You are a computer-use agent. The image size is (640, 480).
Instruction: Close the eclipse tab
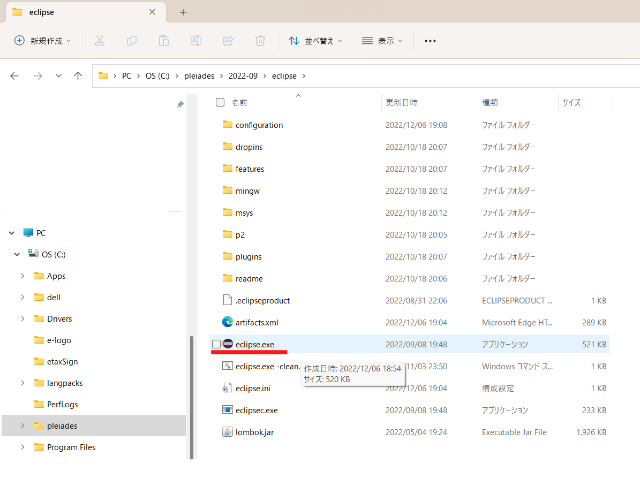[152, 12]
